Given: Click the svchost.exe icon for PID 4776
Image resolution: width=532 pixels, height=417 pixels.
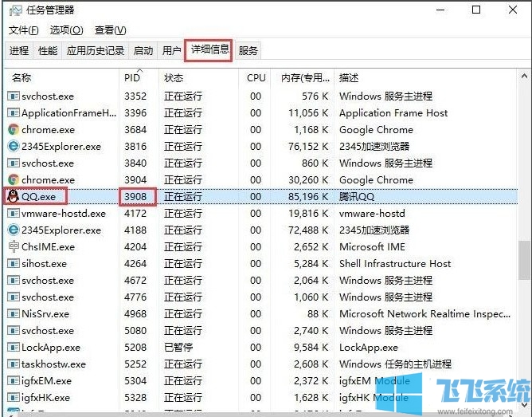Looking at the screenshot, I should point(14,297).
